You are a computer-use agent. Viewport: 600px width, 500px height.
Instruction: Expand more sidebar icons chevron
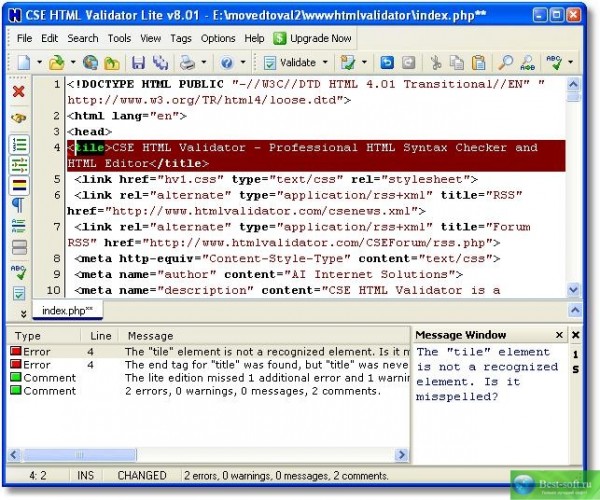(23, 314)
